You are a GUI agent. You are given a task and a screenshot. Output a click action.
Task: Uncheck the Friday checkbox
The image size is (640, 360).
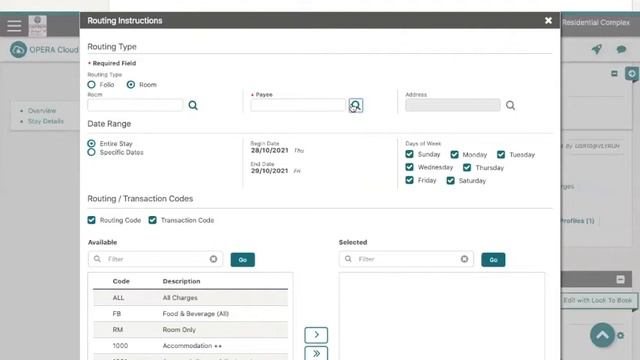409,180
